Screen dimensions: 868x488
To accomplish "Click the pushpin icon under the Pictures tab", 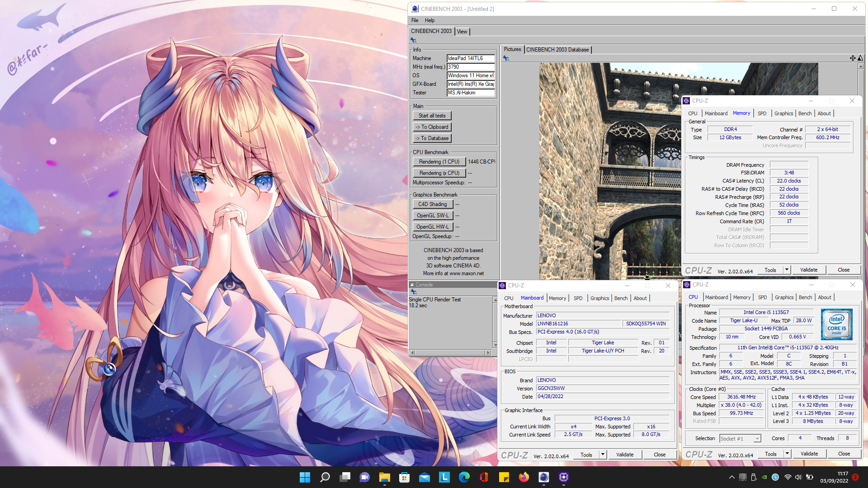I will click(x=506, y=58).
